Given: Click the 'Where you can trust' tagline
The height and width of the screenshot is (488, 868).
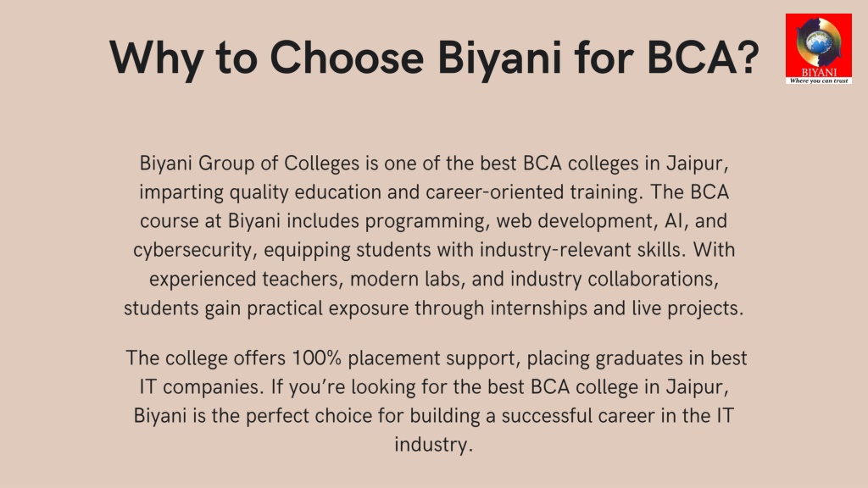Looking at the screenshot, I should (x=819, y=80).
